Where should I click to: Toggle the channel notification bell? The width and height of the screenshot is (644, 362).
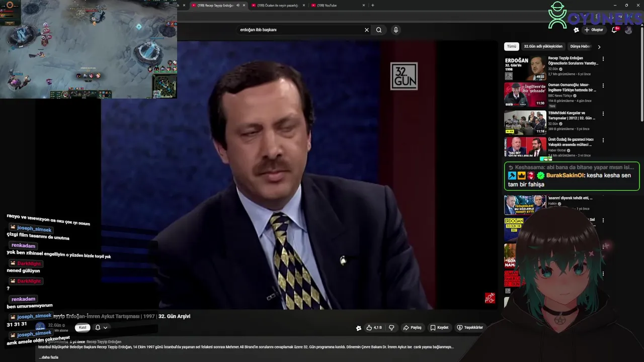click(x=98, y=327)
